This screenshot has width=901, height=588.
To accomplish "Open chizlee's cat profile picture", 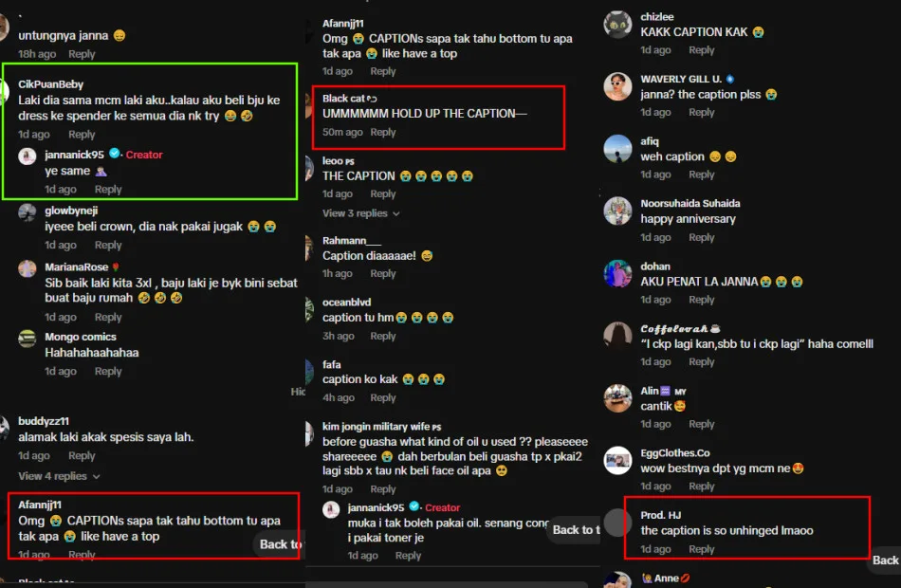I will (x=617, y=25).
